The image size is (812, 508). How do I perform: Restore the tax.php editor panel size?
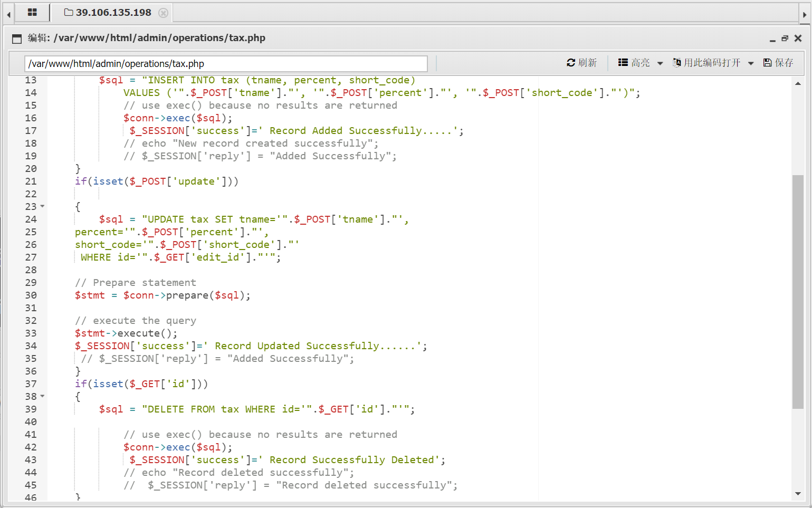click(785, 39)
